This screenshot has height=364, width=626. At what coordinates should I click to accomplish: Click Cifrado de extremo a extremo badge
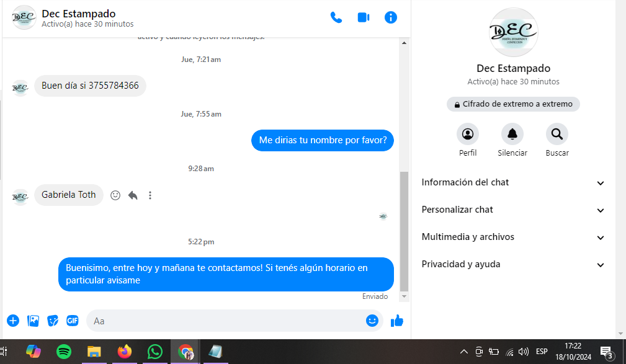(x=514, y=104)
